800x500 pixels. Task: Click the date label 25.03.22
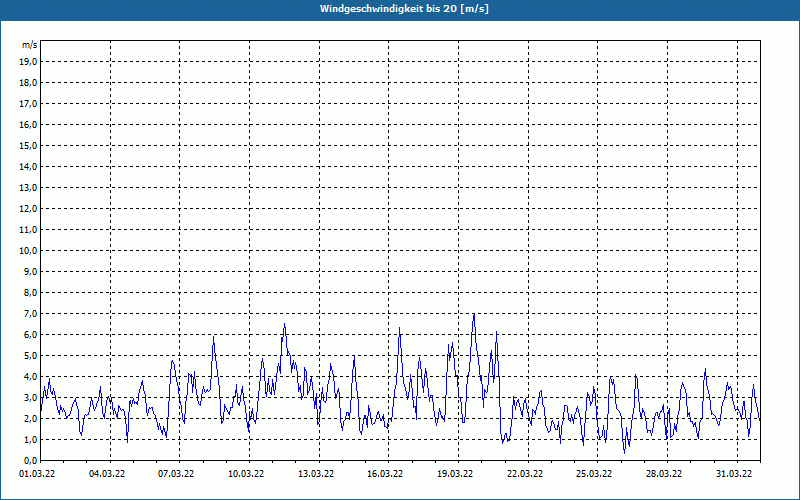[594, 473]
